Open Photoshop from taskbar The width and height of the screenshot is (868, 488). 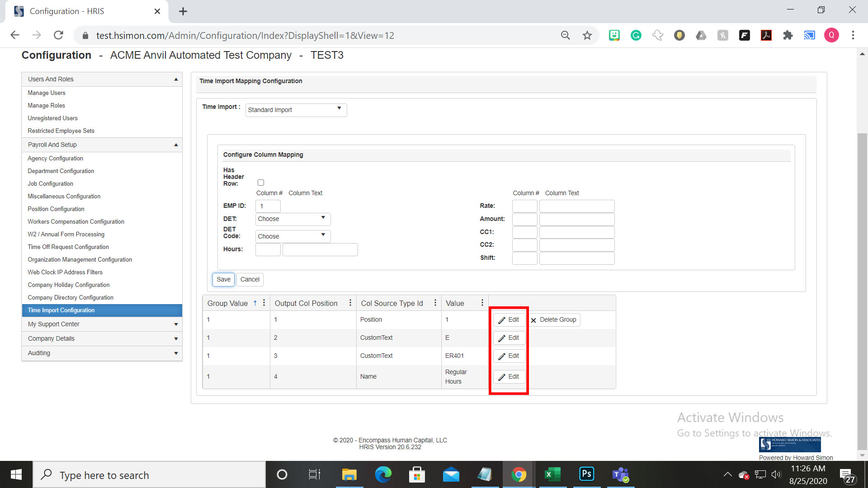(x=587, y=475)
